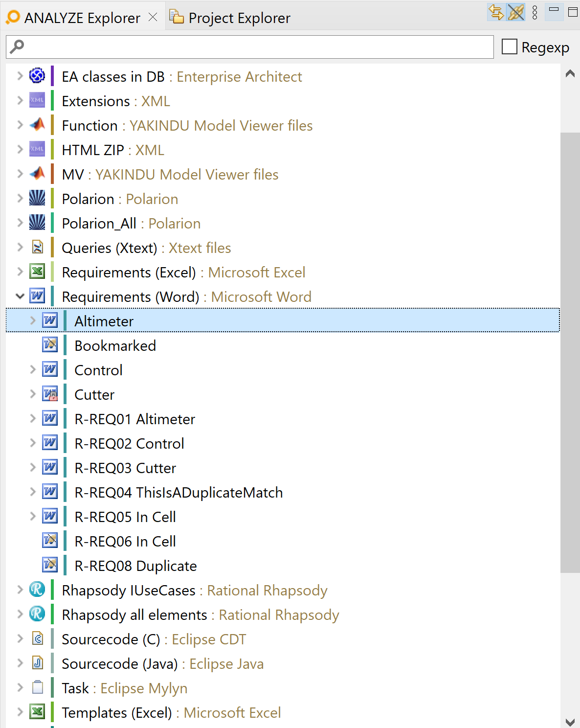The height and width of the screenshot is (728, 580).
Task: Expand the R-REQ02 Control node
Action: tap(32, 443)
